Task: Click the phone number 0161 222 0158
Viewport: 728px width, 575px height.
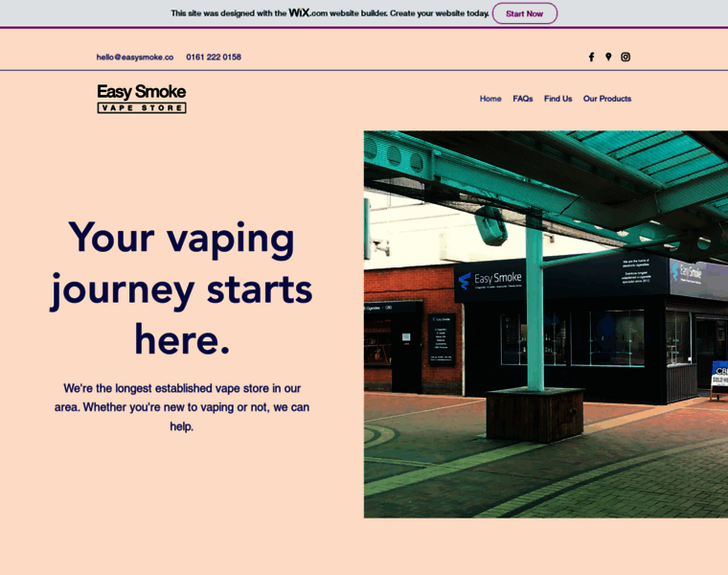Action: [214, 57]
